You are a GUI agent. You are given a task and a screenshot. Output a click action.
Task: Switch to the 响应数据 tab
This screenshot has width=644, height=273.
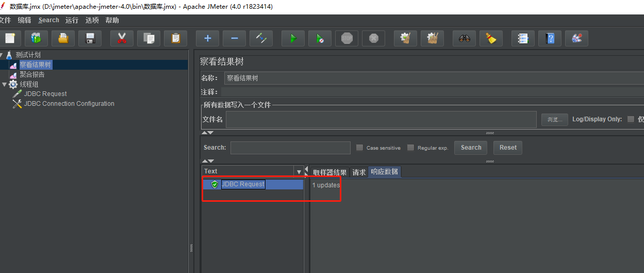[385, 172]
